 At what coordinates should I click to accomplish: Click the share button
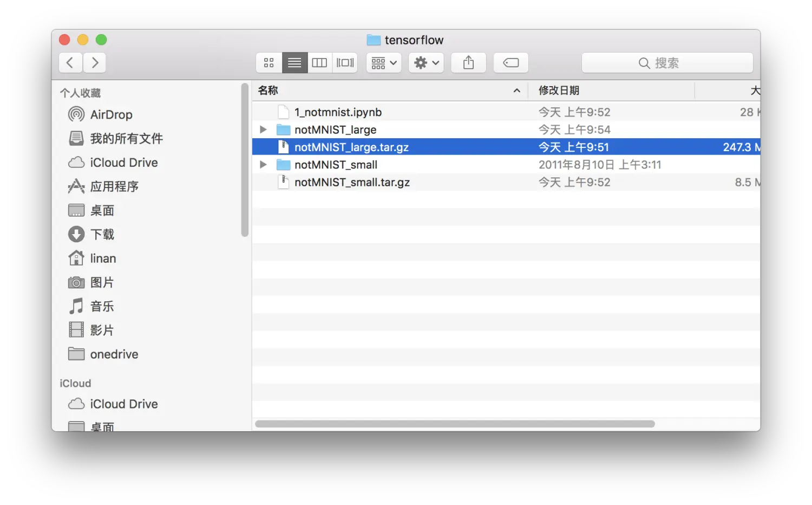[x=469, y=63]
